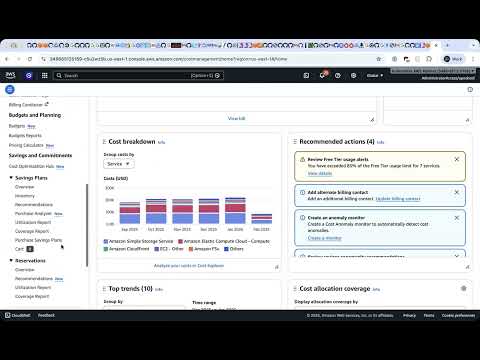Open the notifications bell with red badge
Image resolution: width=480 pixels, height=360 pixels.
click(x=322, y=75)
